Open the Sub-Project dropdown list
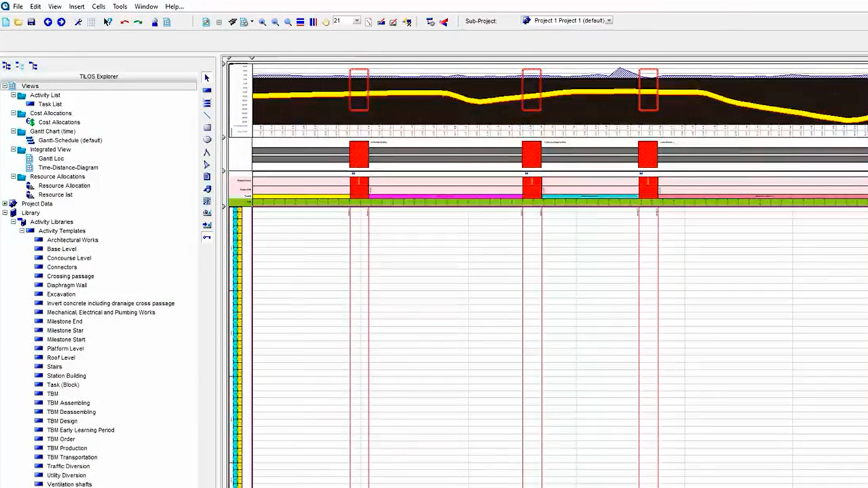 tap(609, 21)
